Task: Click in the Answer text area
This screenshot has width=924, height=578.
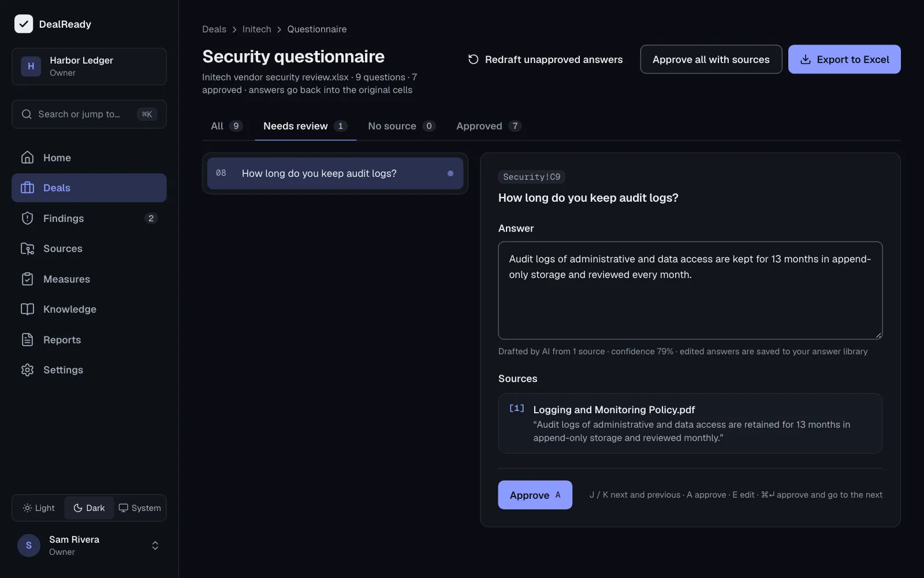Action: pos(690,290)
